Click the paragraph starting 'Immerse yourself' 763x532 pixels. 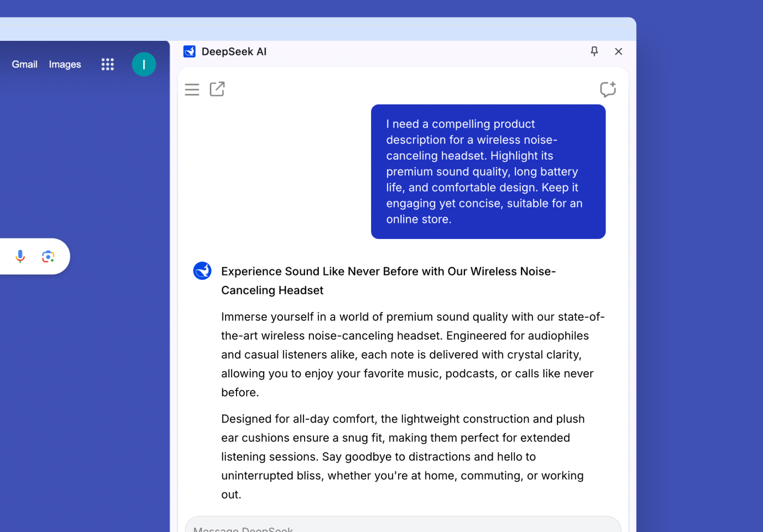412,354
